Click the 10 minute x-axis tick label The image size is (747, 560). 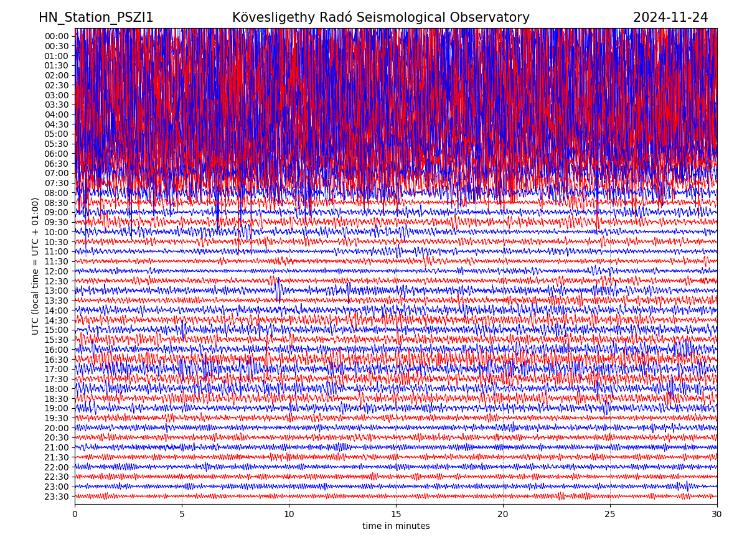(x=289, y=514)
